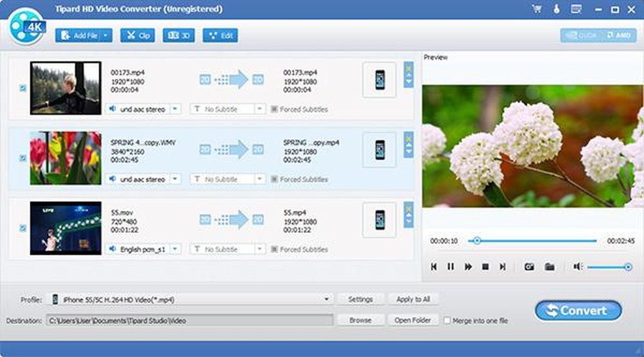The width and height of the screenshot is (644, 357).
Task: Click iPhone output profile icon for 00173.mp4
Action: point(379,80)
